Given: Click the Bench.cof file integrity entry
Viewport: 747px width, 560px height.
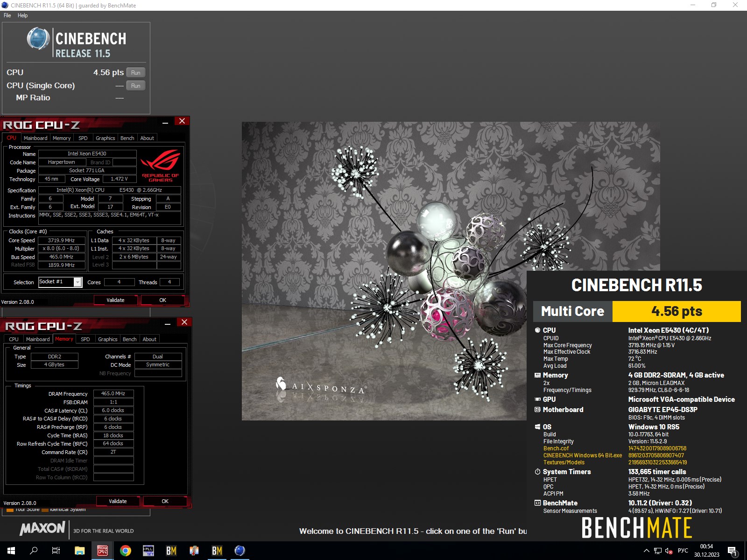Looking at the screenshot, I should (x=556, y=448).
